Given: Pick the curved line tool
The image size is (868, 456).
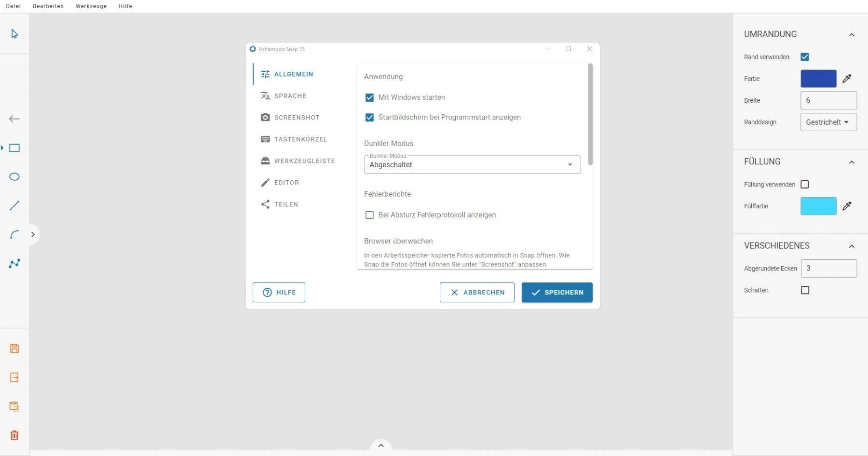Looking at the screenshot, I should tap(14, 235).
